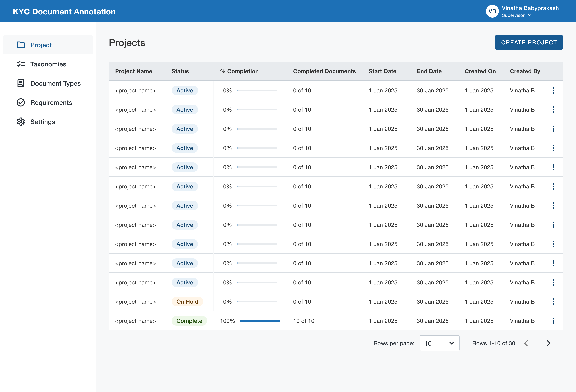This screenshot has width=576, height=392.
Task: Go to the next page of projects
Action: point(548,343)
